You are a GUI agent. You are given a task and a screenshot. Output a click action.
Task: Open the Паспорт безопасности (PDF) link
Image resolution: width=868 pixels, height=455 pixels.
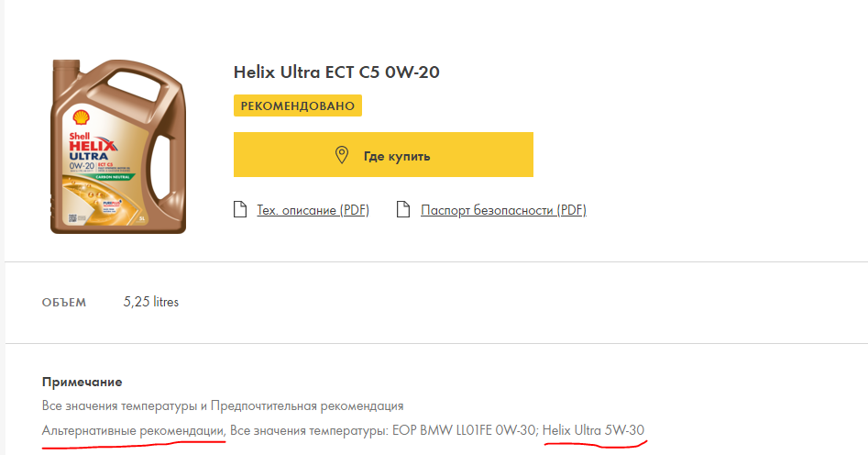(x=503, y=210)
